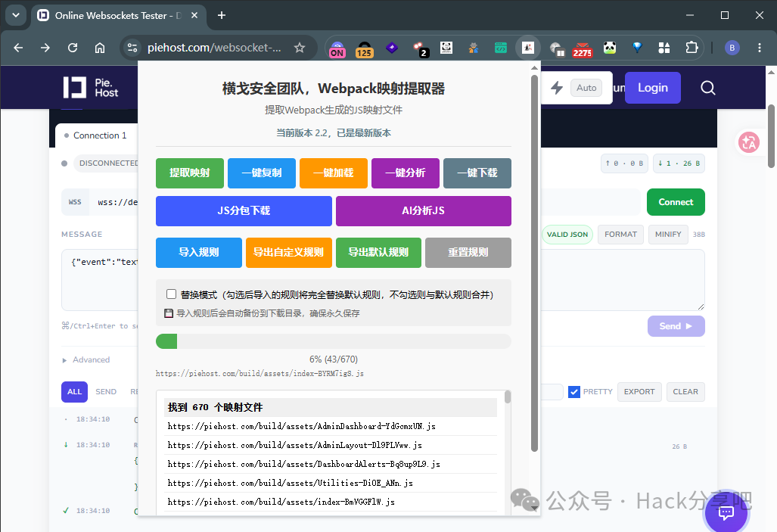Click the highlighted Webpack extractor extension icon
The image size is (777, 532).
click(x=528, y=48)
